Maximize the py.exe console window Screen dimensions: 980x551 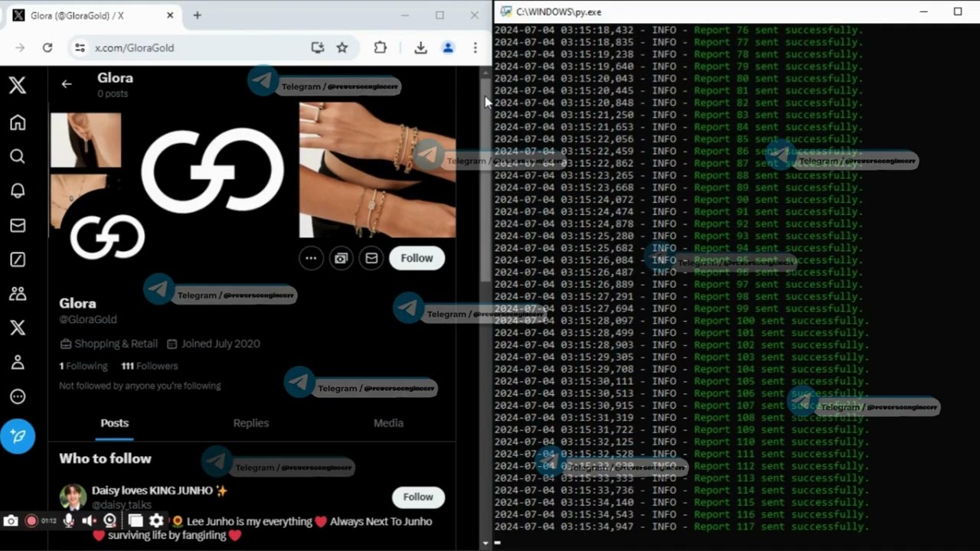pyautogui.click(x=957, y=11)
